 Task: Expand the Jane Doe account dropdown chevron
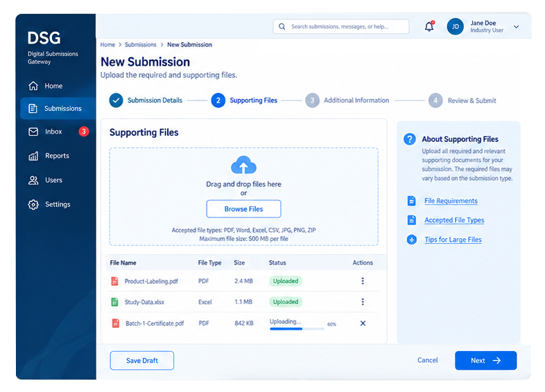(x=516, y=27)
